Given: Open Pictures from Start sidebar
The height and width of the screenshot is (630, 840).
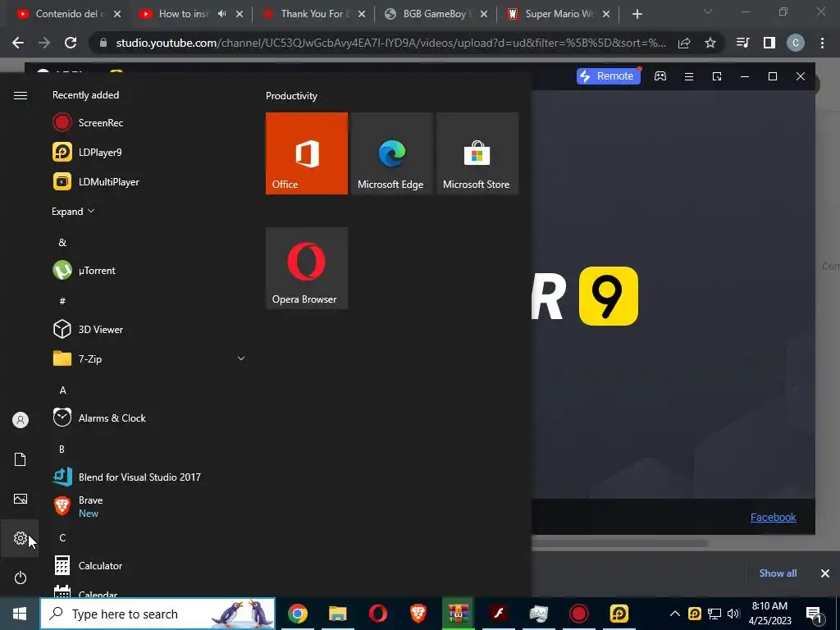Looking at the screenshot, I should pos(20,499).
